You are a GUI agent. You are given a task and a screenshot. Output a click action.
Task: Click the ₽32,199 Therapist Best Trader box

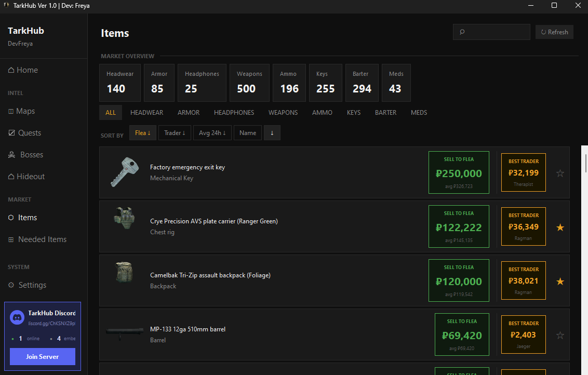tap(524, 172)
